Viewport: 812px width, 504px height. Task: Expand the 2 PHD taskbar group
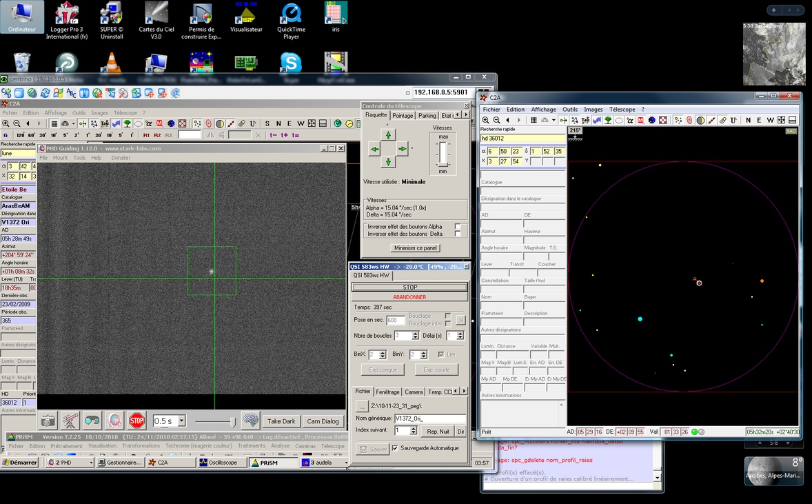[69, 463]
